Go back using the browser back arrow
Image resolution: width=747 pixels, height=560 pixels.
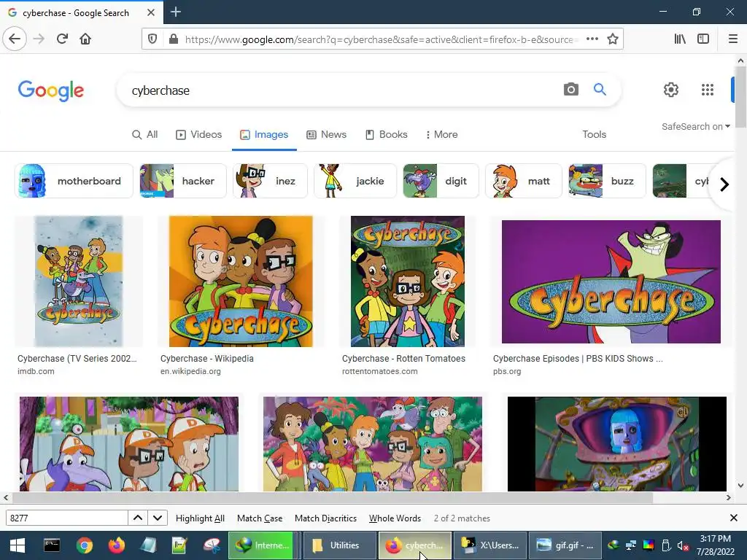pyautogui.click(x=15, y=39)
